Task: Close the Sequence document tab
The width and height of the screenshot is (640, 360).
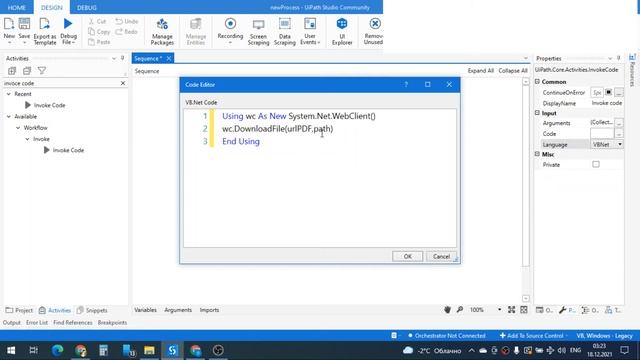Action: tap(169, 58)
